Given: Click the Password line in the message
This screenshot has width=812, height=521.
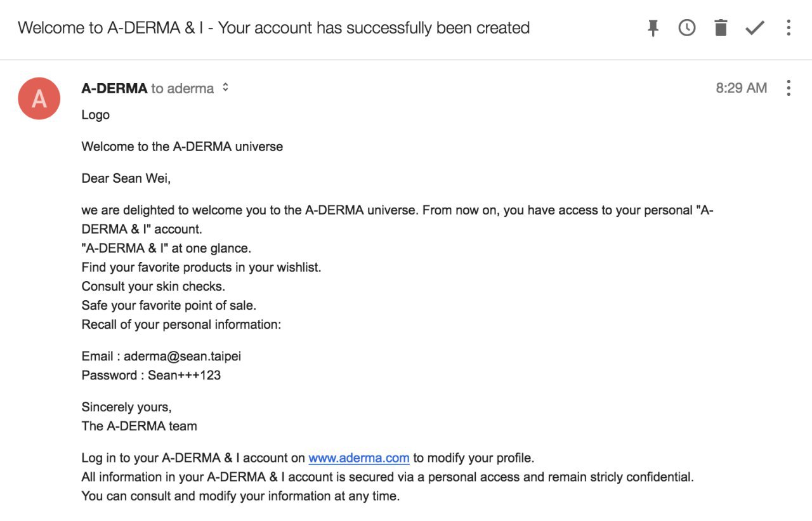Looking at the screenshot, I should 151,375.
